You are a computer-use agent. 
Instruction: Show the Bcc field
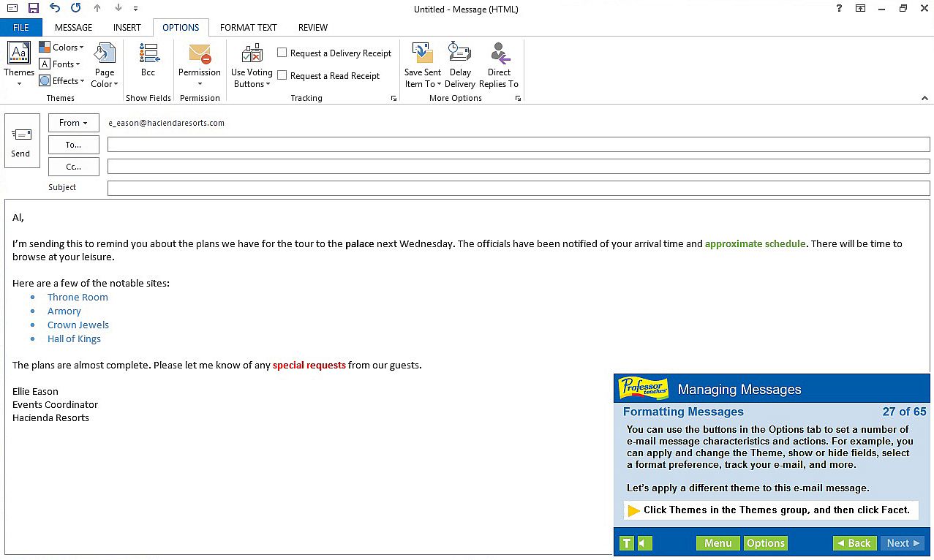click(x=148, y=60)
